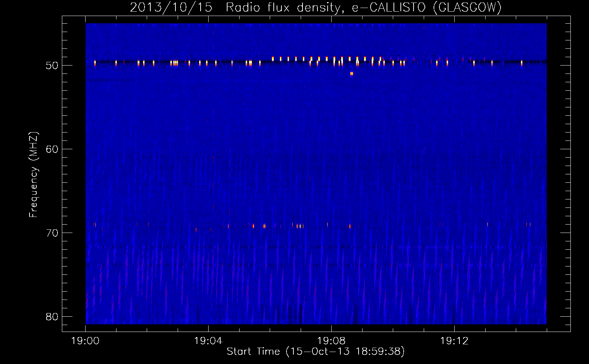This screenshot has width=589, height=364.
Task: Click the '60' frequency tick label
Action: pos(52,149)
